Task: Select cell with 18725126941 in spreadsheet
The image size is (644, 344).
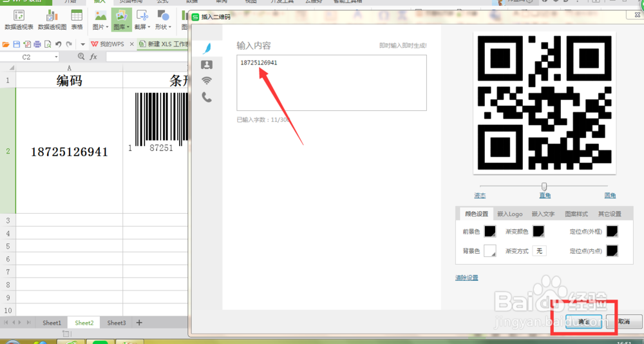Action: tap(70, 151)
